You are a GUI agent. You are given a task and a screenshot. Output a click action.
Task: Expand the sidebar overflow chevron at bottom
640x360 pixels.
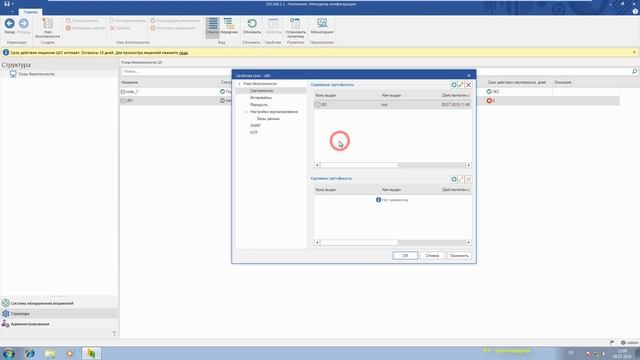114,333
